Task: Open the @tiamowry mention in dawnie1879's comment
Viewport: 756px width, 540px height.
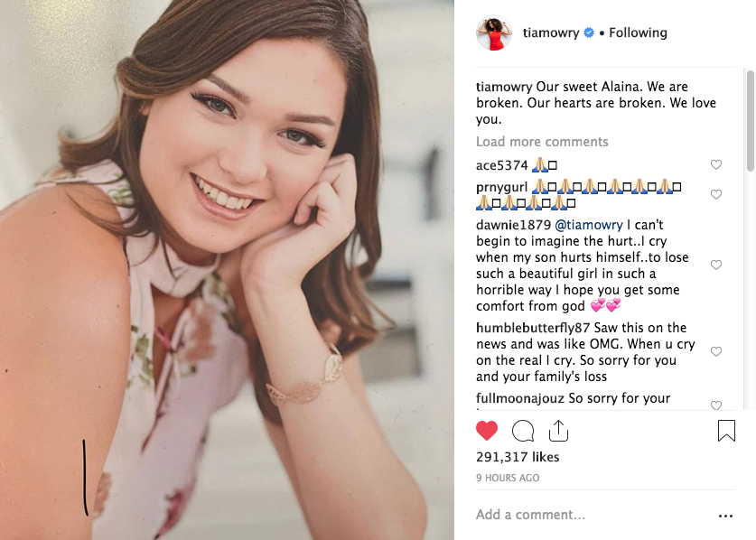Action: point(588,225)
